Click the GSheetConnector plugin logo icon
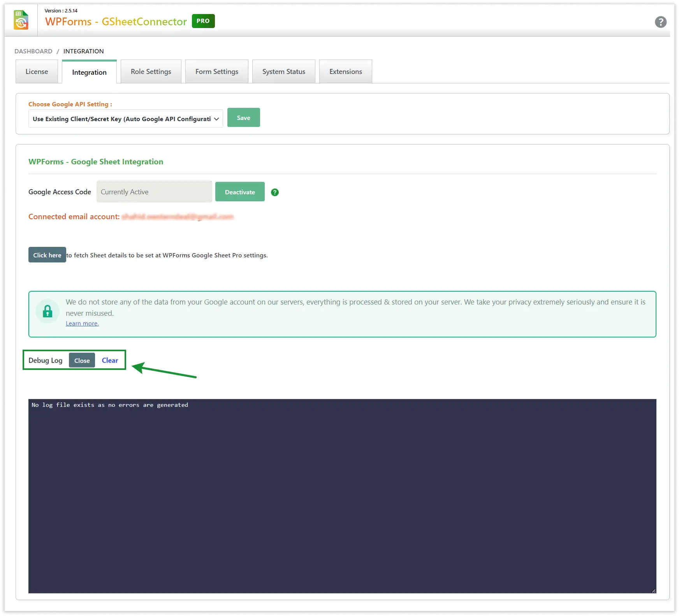The image size is (679, 616). pyautogui.click(x=21, y=20)
